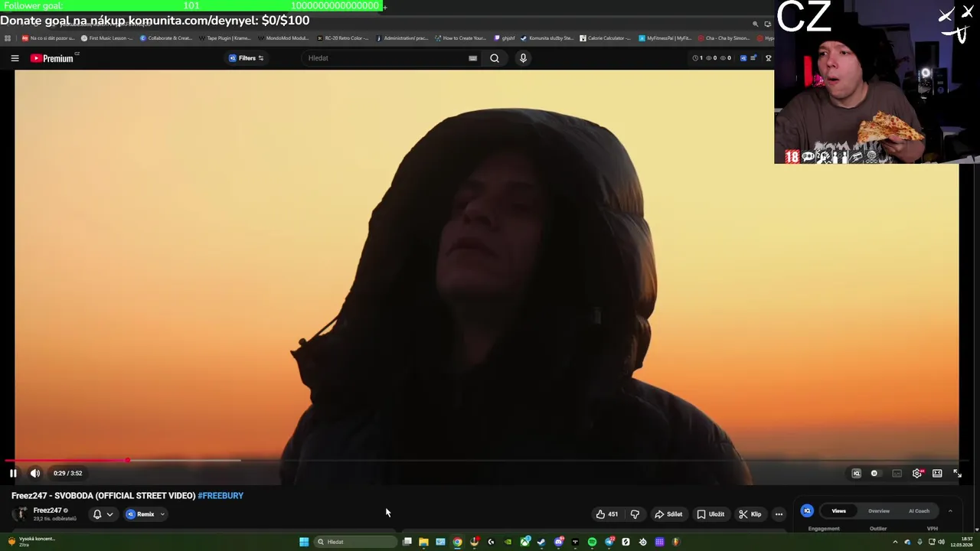980x551 pixels.
Task: Click the taskbar Hledat search box
Action: pyautogui.click(x=355, y=542)
